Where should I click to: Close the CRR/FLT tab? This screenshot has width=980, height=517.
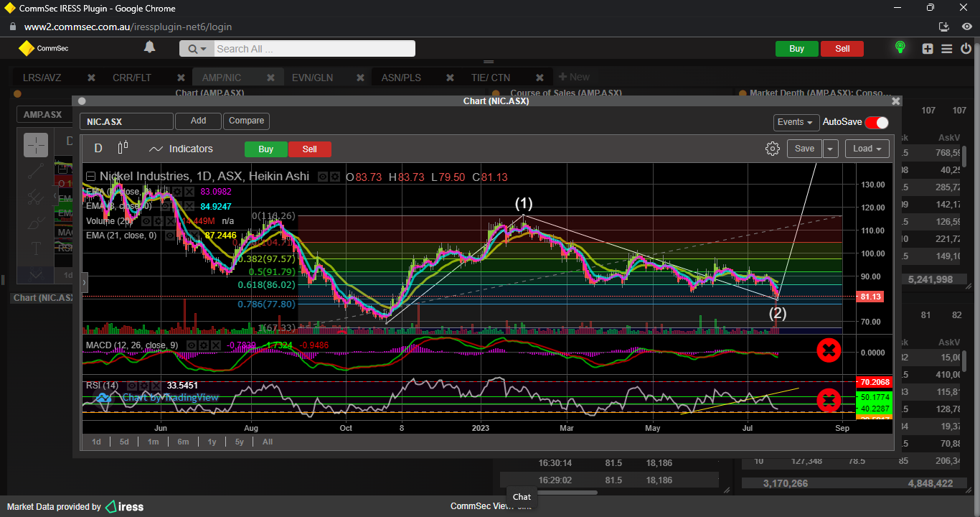coord(181,78)
